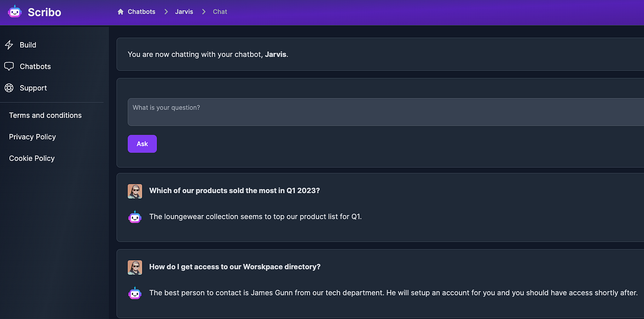Click the Scribo brand name
Viewport: 644px width, 319px height.
click(45, 12)
